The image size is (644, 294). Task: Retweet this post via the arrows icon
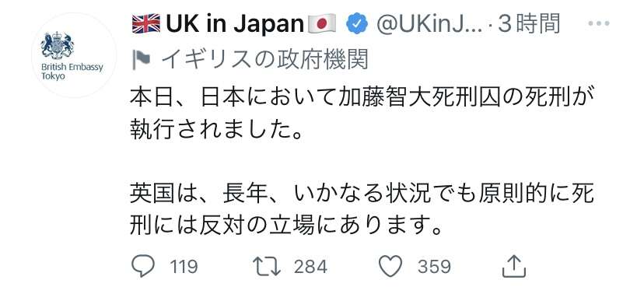[x=267, y=267]
